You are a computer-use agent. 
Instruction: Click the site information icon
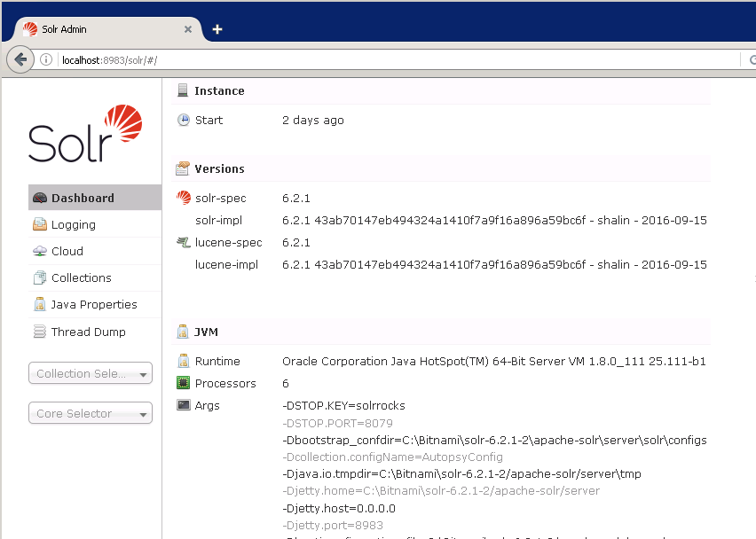46,59
